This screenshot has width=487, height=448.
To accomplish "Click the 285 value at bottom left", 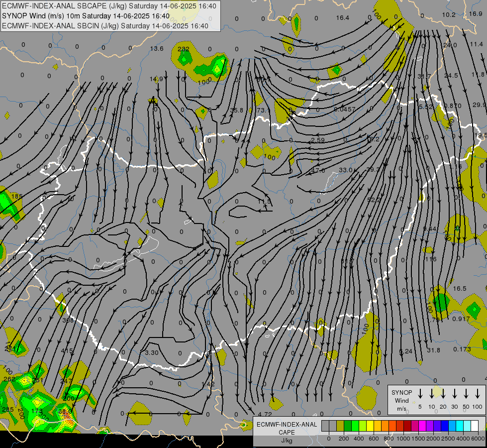I will coord(8,410).
